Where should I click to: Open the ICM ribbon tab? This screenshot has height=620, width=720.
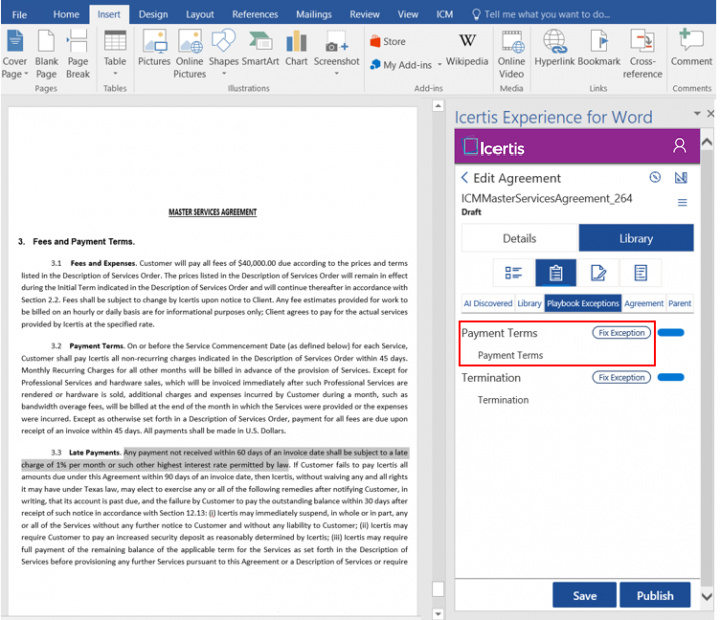[444, 15]
